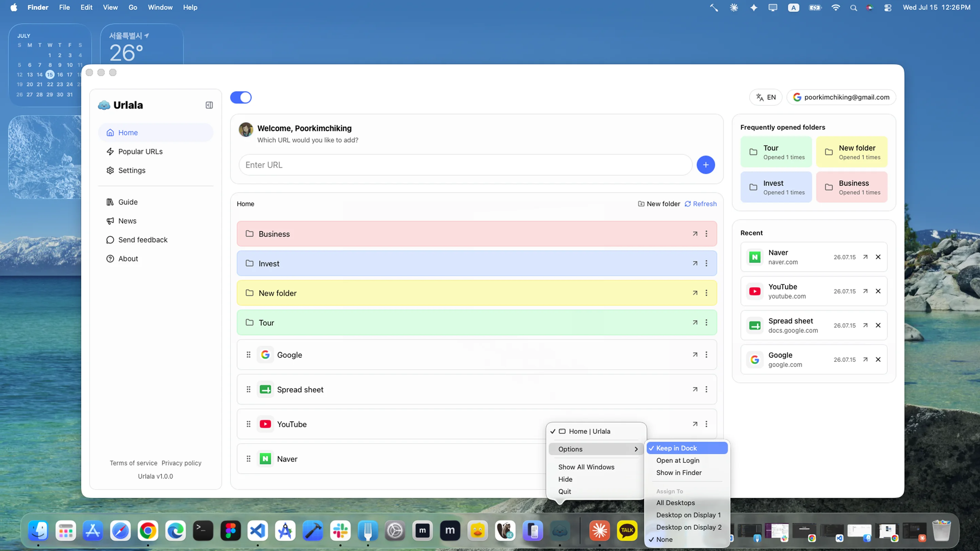Open Recent Spread sheet arrow icon
The image size is (980, 551).
[865, 325]
